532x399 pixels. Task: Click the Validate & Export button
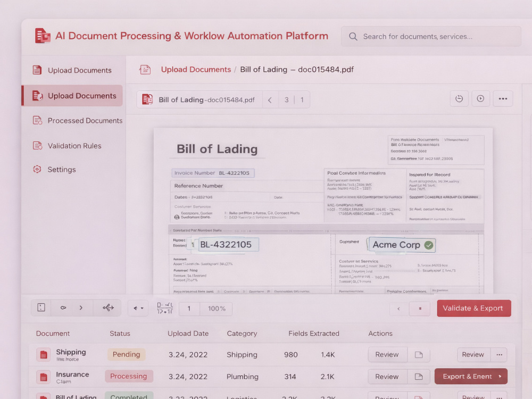click(473, 308)
